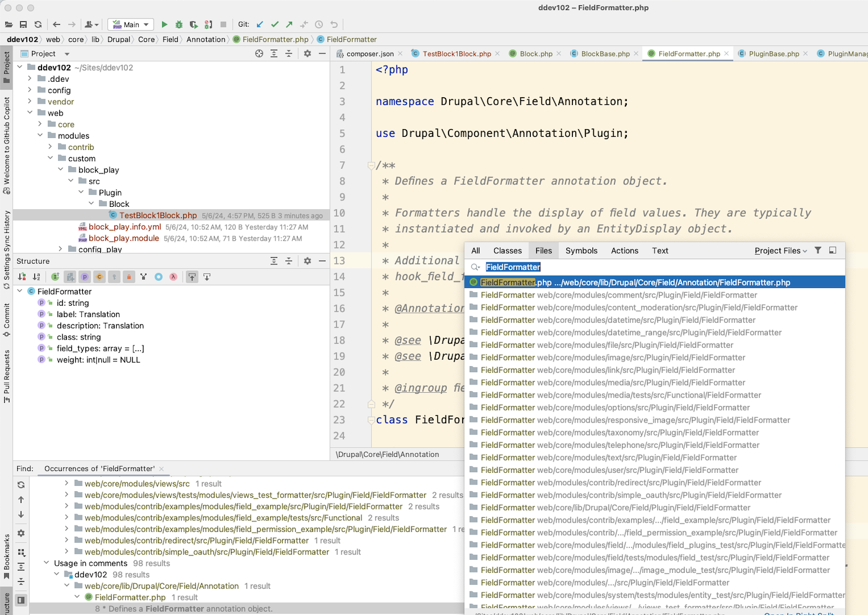Viewport: 868px width, 615px height.
Task: Click the Drupal breadcrumb segment
Action: 118,39
